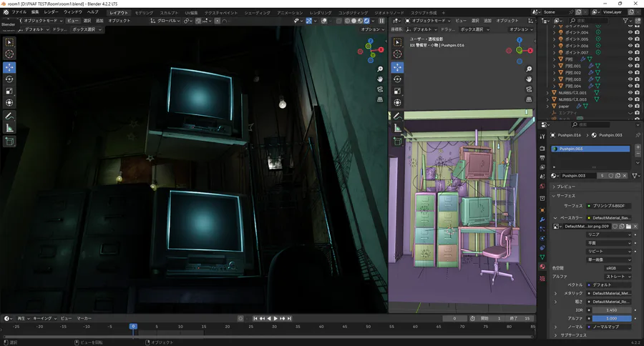Open the Tool properties tab icon
644x346 pixels.
click(x=542, y=137)
